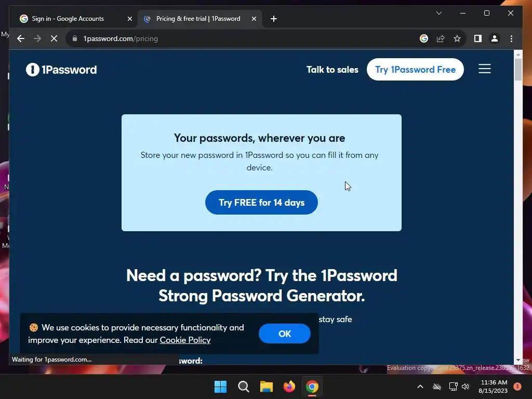Open a new browser tab
Viewport: 532px width, 399px height.
(x=274, y=19)
